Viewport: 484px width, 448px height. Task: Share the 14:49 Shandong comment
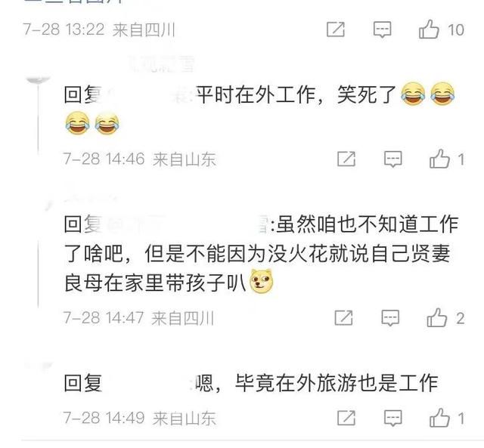click(346, 418)
